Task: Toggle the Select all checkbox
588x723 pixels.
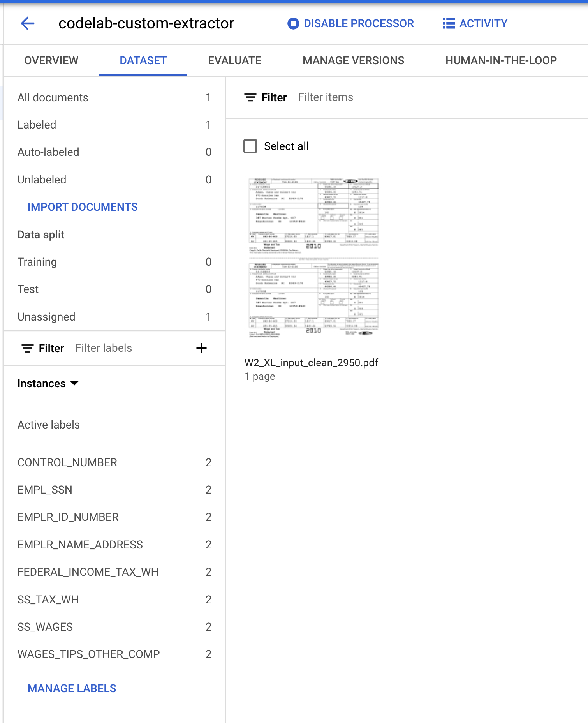Action: tap(250, 146)
